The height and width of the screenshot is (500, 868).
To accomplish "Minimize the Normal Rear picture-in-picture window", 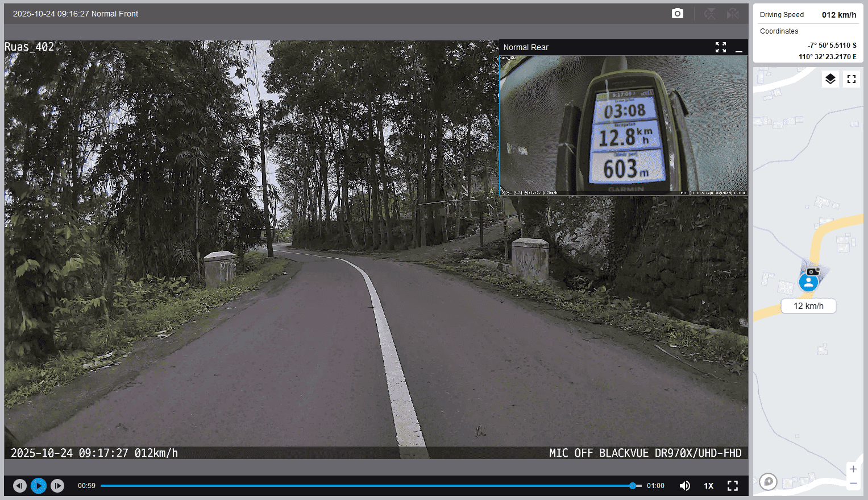I will click(739, 48).
